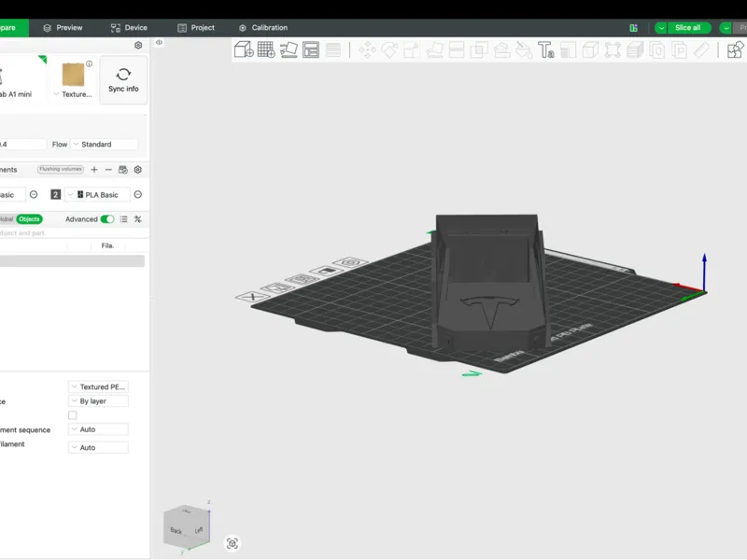Image resolution: width=747 pixels, height=560 pixels.
Task: Switch to the Project tab
Action: point(196,28)
